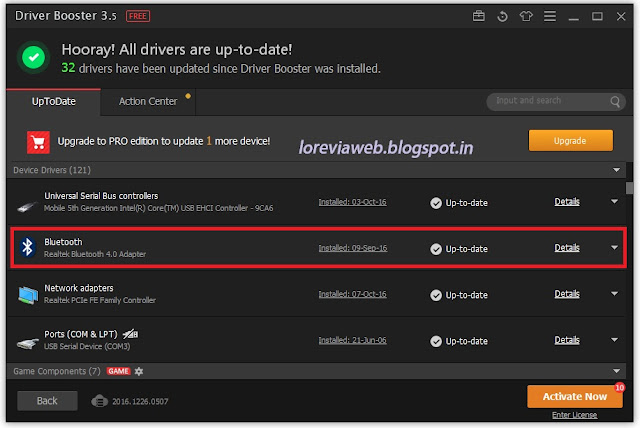Expand the Game Components section

tap(616, 371)
